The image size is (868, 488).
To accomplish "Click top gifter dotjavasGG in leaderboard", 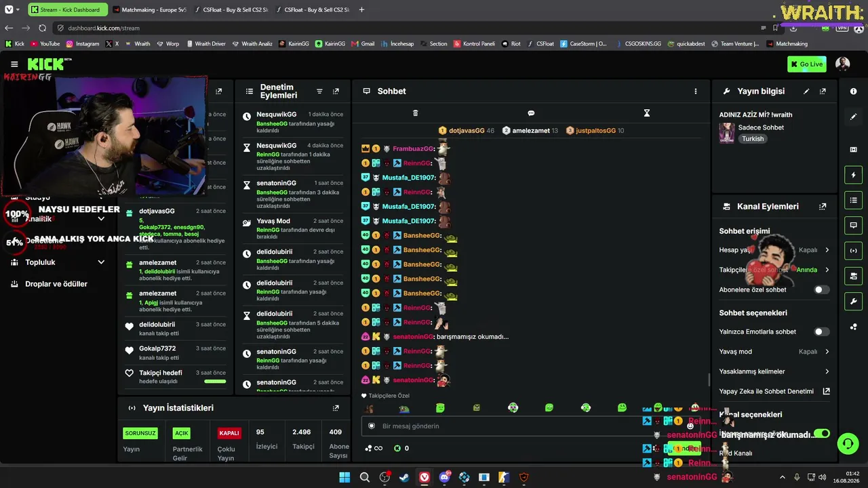I will pos(466,131).
